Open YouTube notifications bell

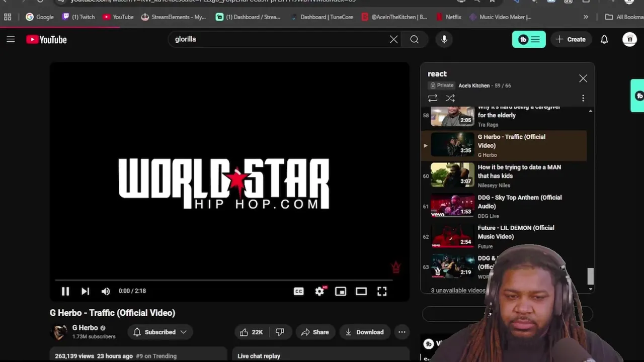(604, 39)
